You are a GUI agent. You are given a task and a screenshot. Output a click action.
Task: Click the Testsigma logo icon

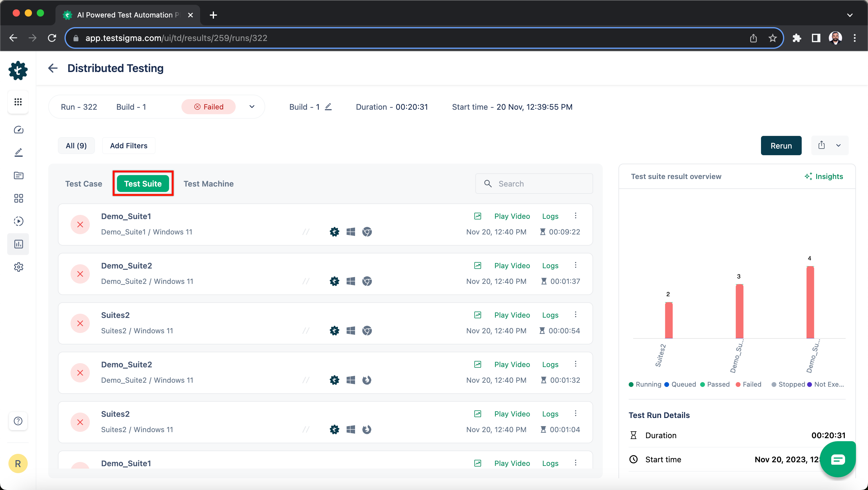(18, 71)
